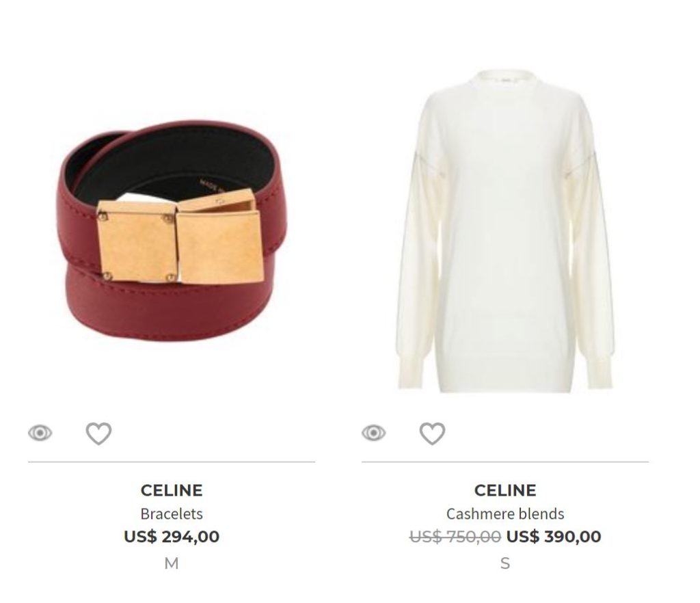Viewport: 700px width, 603px height.
Task: Open the white cashmere sweater product image
Action: (x=505, y=231)
